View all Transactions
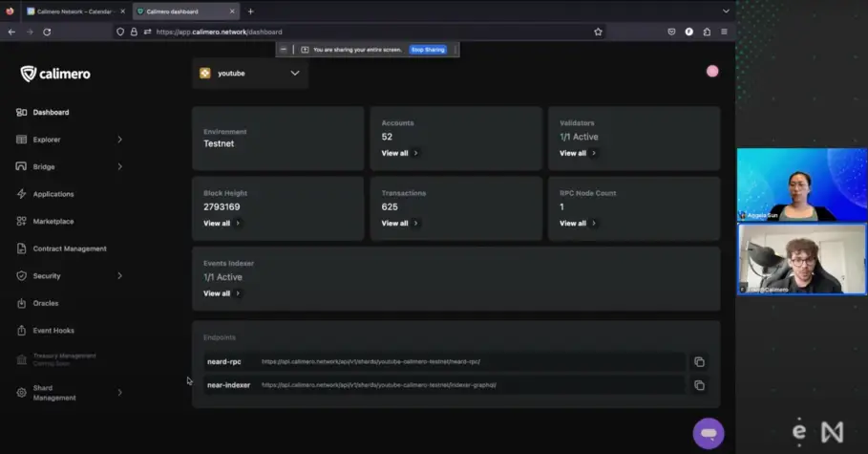The height and width of the screenshot is (454, 868). tap(399, 224)
